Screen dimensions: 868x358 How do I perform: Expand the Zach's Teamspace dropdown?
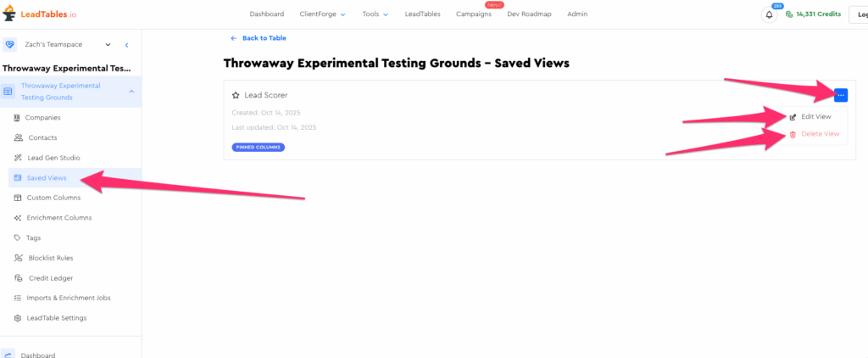[108, 44]
